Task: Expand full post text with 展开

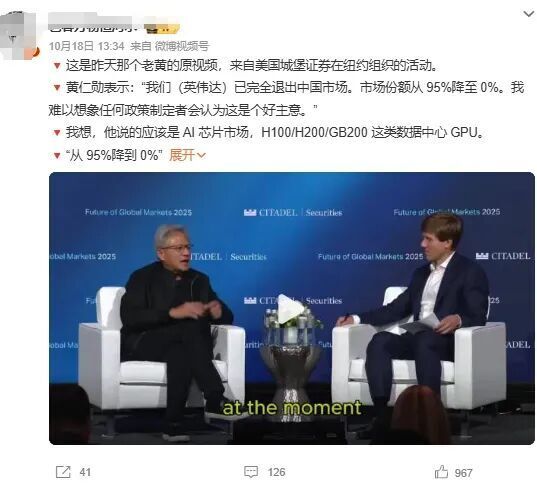Action: 187,155
